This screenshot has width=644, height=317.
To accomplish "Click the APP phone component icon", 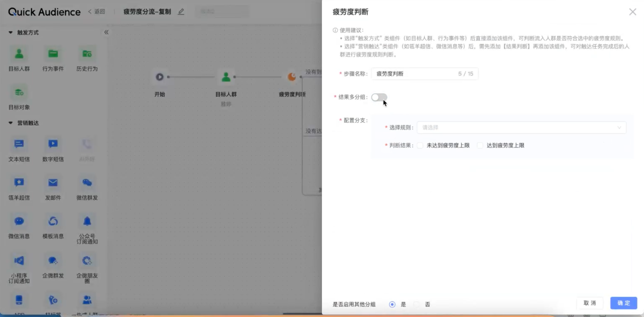I will (x=19, y=300).
